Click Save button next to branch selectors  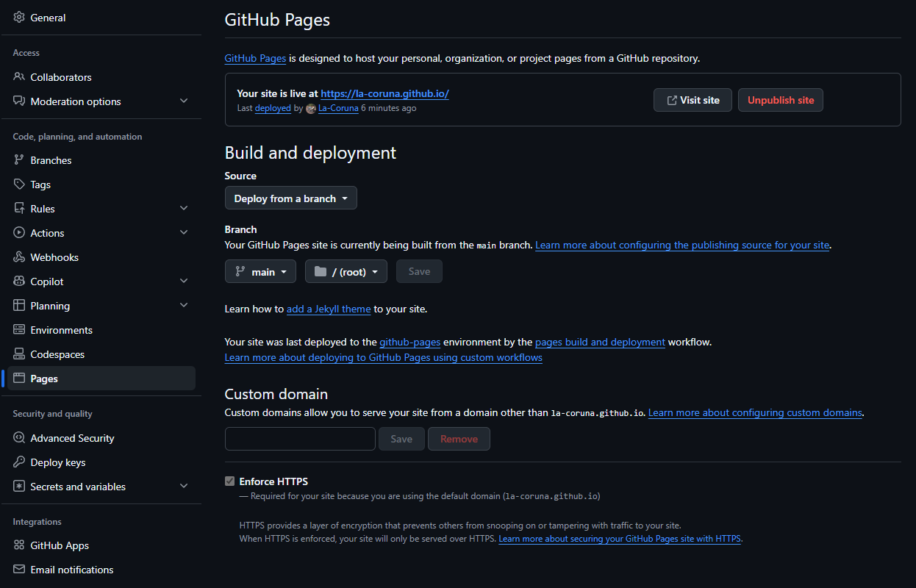[x=419, y=271]
